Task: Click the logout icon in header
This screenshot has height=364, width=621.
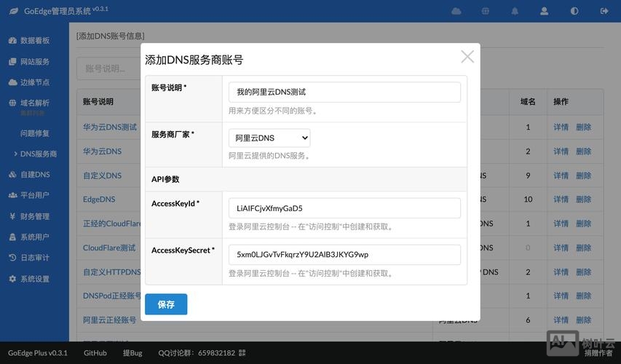Action: [x=604, y=11]
